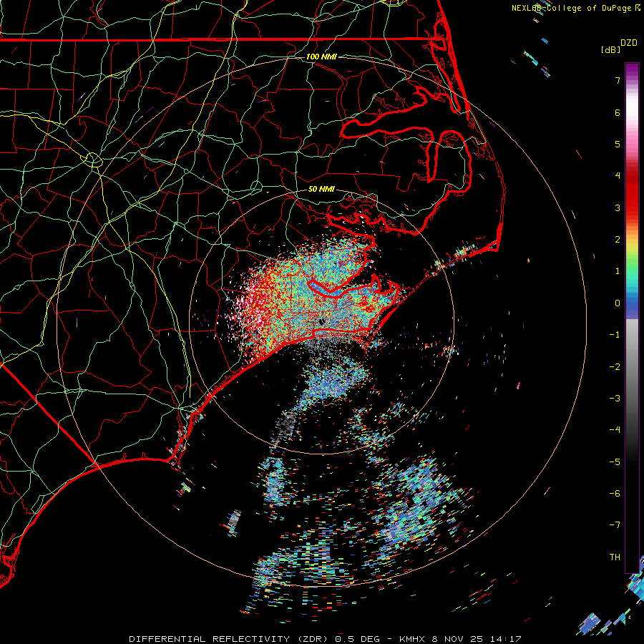Click the legend value -3 label
The image size is (644, 644).
615,399
